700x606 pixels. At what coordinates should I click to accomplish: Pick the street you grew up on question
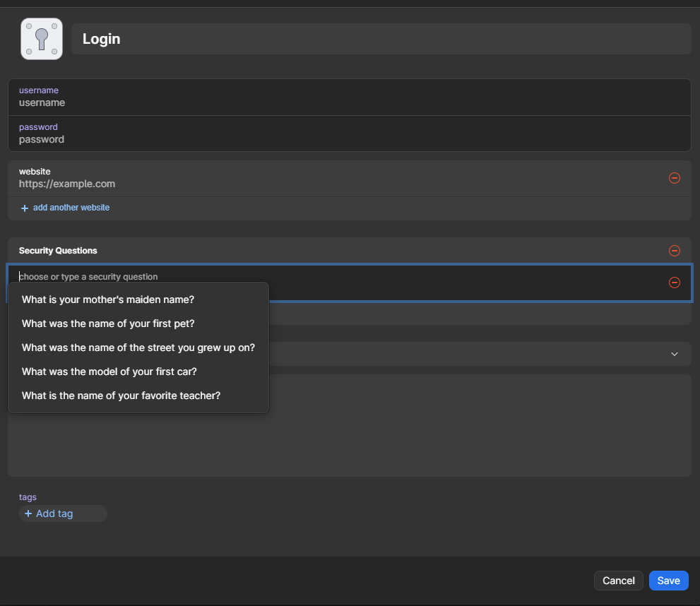point(138,347)
